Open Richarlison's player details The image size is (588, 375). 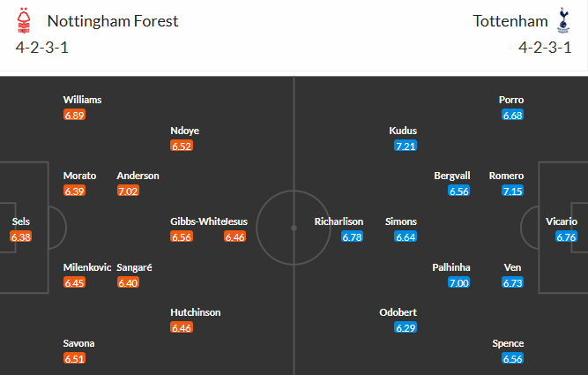(339, 221)
